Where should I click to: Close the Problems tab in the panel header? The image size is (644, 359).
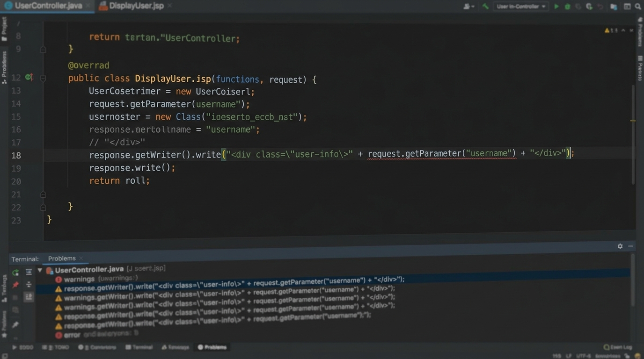pyautogui.click(x=81, y=258)
